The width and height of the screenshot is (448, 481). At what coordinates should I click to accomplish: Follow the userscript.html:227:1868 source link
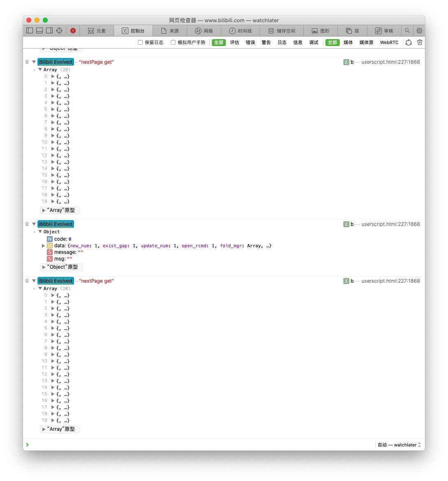click(x=390, y=62)
